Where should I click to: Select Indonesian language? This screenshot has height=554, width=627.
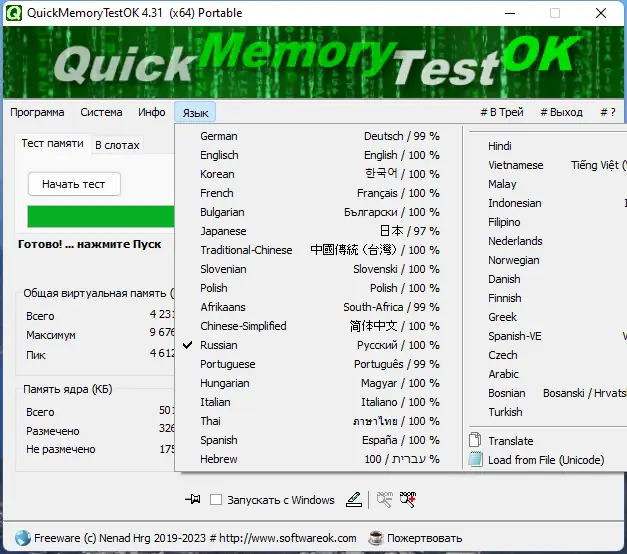547,203
